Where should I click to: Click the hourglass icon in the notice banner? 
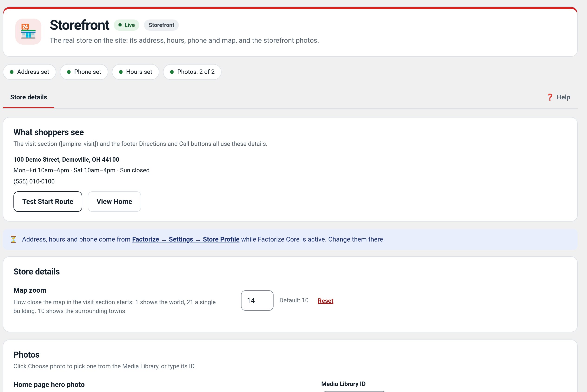pos(13,239)
